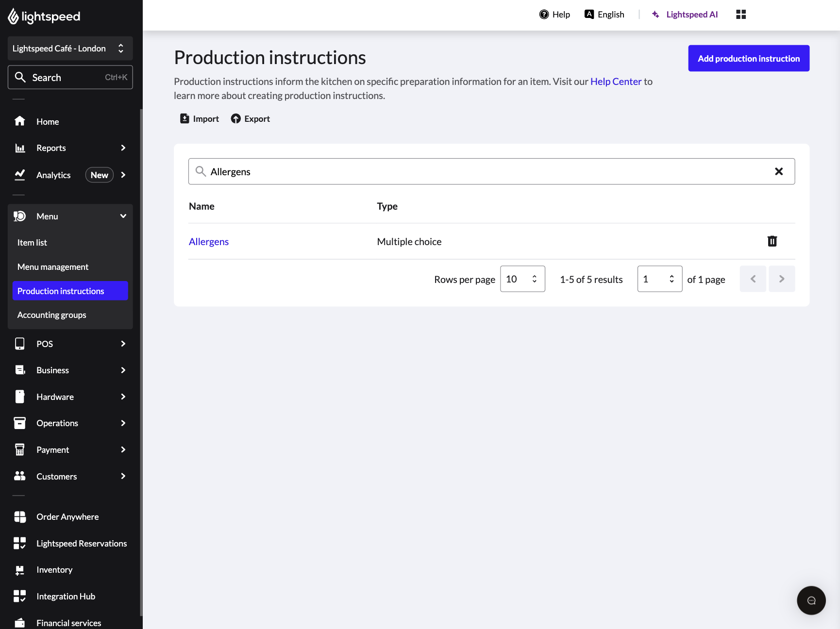Expand the Analytics submenu chevron
This screenshot has height=629, width=840.
point(123,175)
